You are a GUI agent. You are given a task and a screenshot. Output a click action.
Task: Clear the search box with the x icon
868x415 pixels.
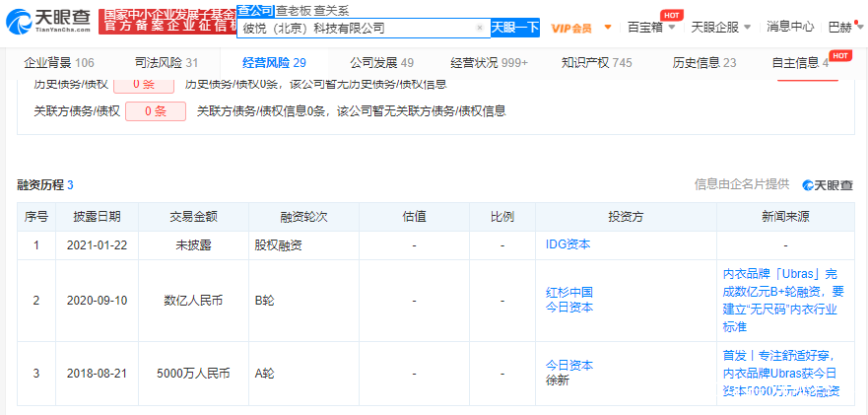pyautogui.click(x=480, y=28)
